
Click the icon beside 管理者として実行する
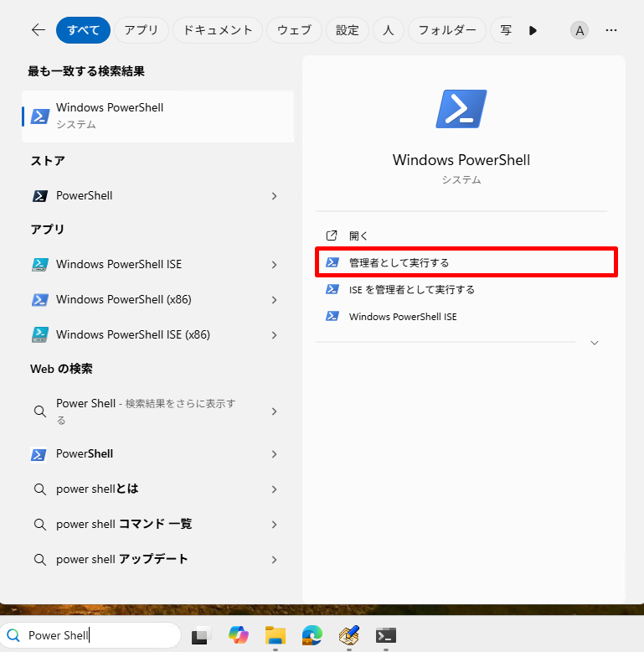(332, 262)
